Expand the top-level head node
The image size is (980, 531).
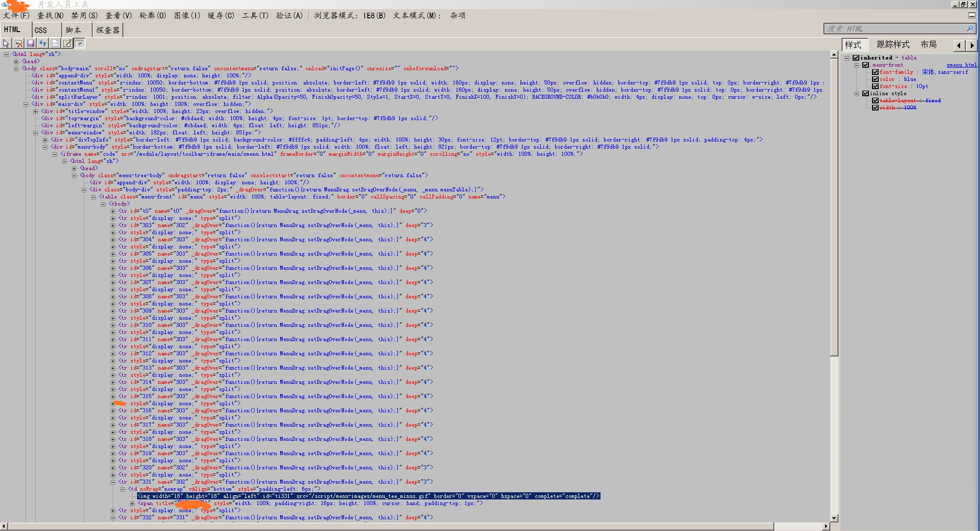[x=16, y=61]
